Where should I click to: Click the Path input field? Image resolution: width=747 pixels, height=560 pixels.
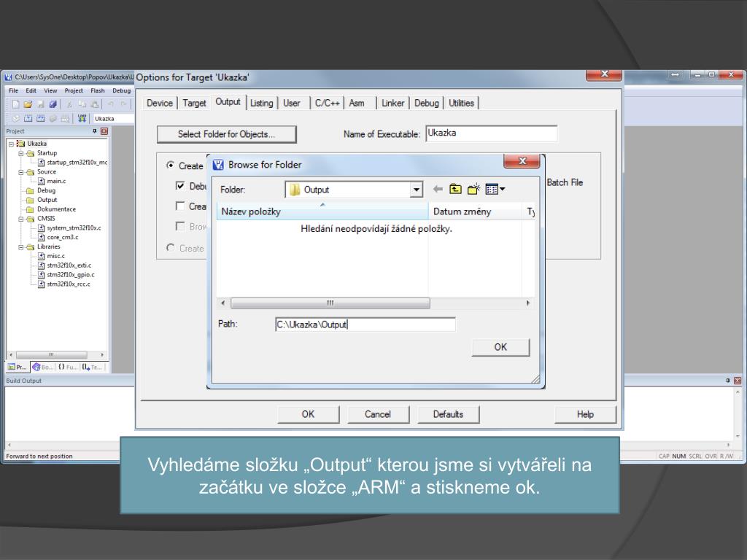(x=365, y=324)
